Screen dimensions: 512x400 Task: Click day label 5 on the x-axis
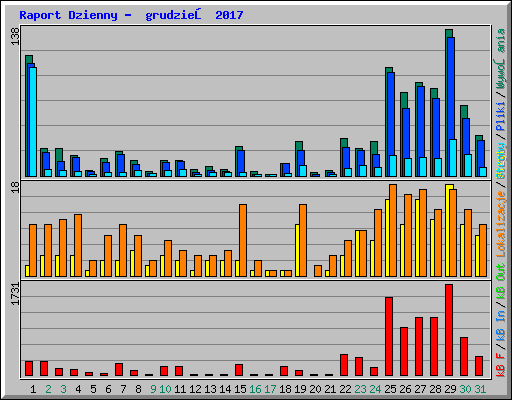[93, 389]
